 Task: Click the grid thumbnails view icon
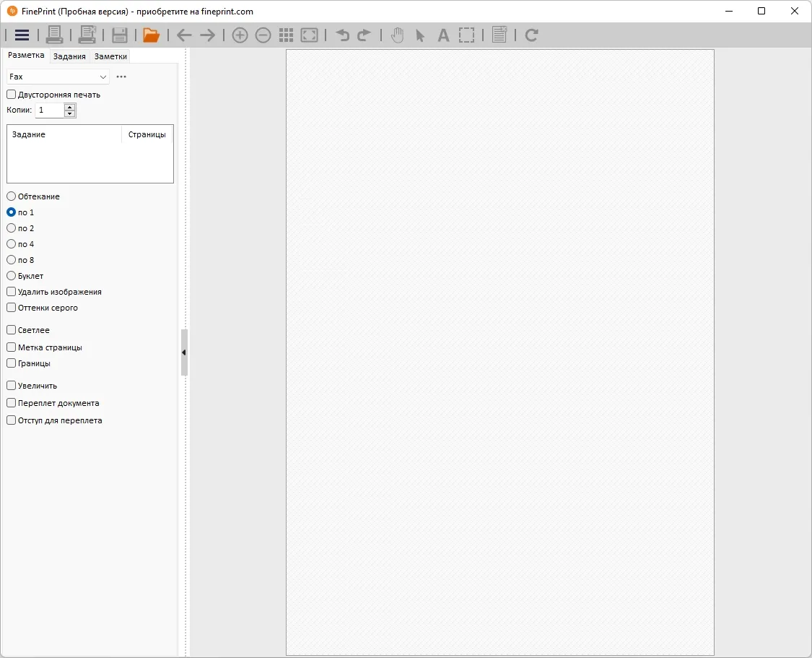tap(286, 35)
